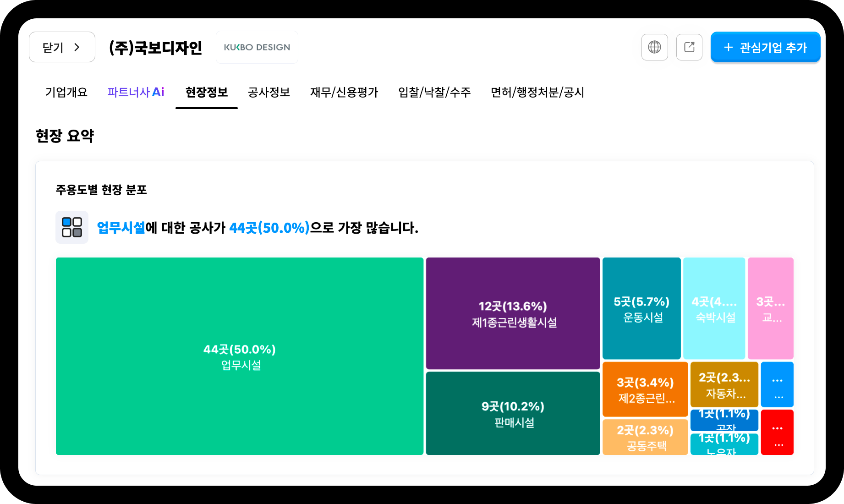Image resolution: width=844 pixels, height=504 pixels.
Task: Click the 현장 요약 heading
Action: (65, 136)
